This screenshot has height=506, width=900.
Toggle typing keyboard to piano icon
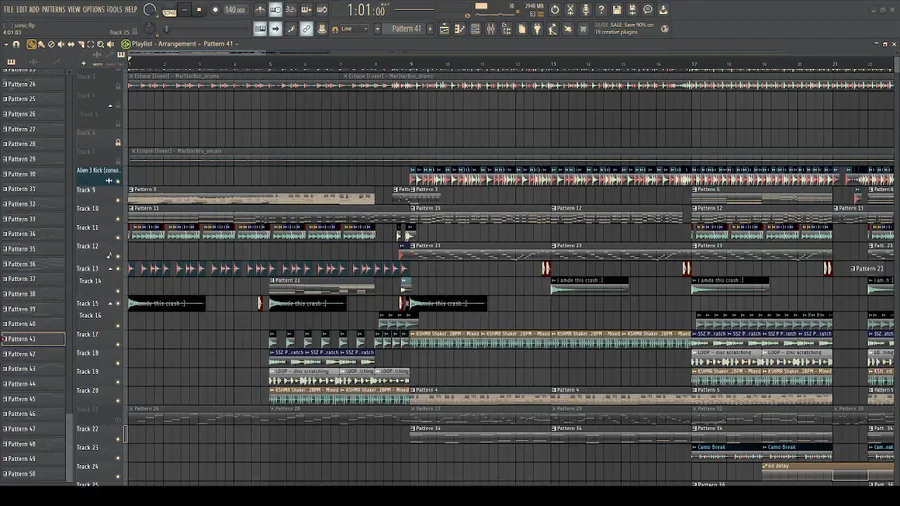(260, 29)
